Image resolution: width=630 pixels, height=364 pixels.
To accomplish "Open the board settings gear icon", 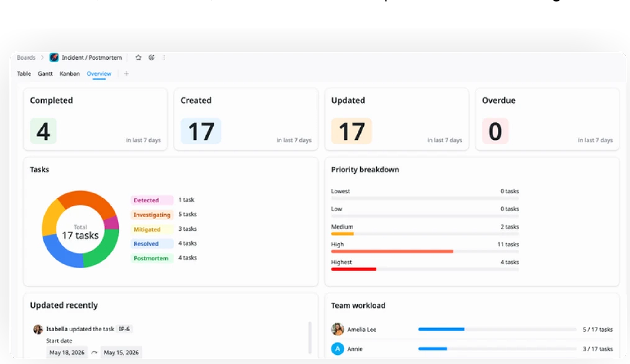I will coord(151,57).
